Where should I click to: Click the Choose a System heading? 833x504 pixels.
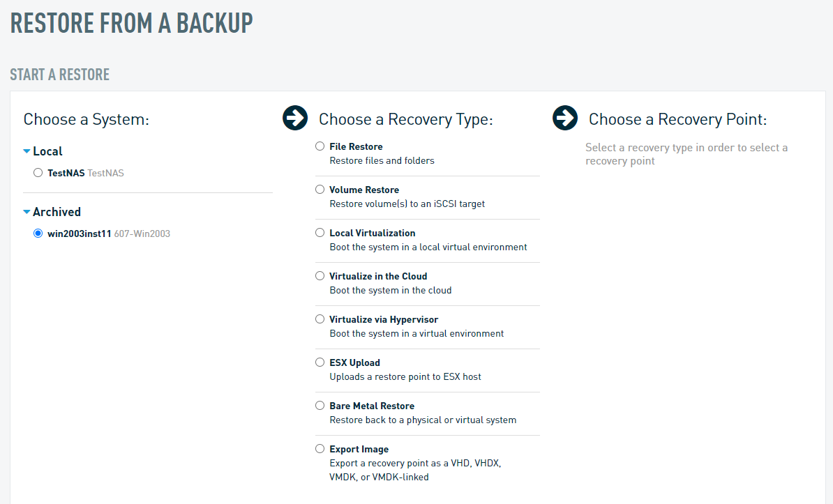click(x=86, y=119)
